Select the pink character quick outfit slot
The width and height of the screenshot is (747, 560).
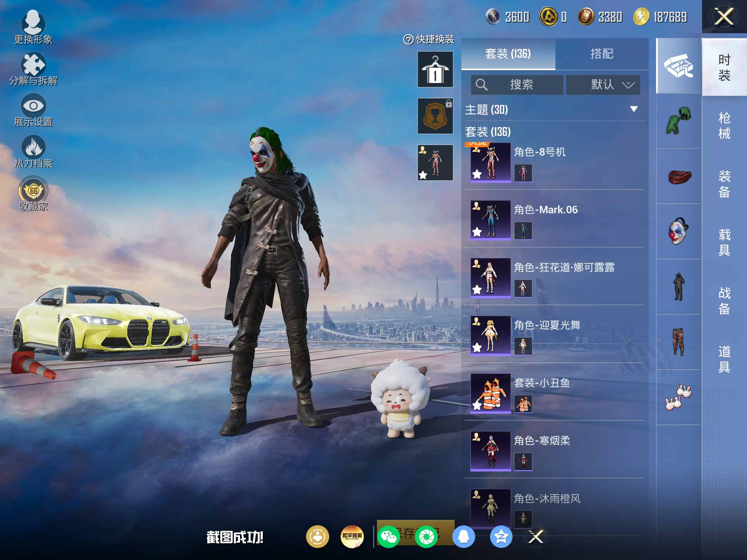tap(435, 163)
